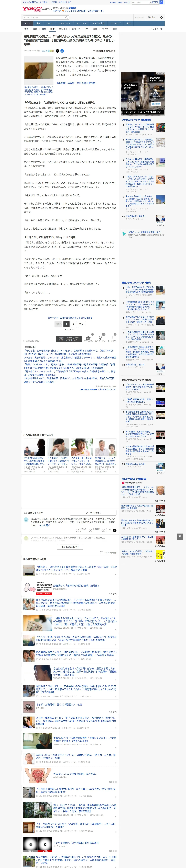
Task: Open the 未来のノーベル賞研究を応援しよう banner
Action: coord(143,235)
